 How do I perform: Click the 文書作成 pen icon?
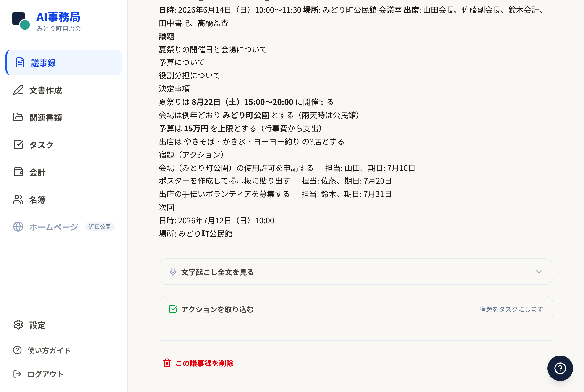click(x=18, y=90)
